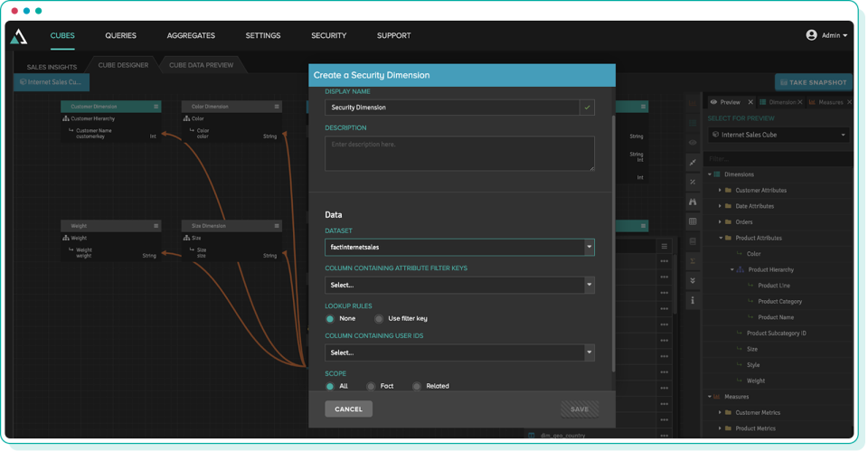Select the Use filter key radio
This screenshot has width=868, height=451.
[x=379, y=319]
